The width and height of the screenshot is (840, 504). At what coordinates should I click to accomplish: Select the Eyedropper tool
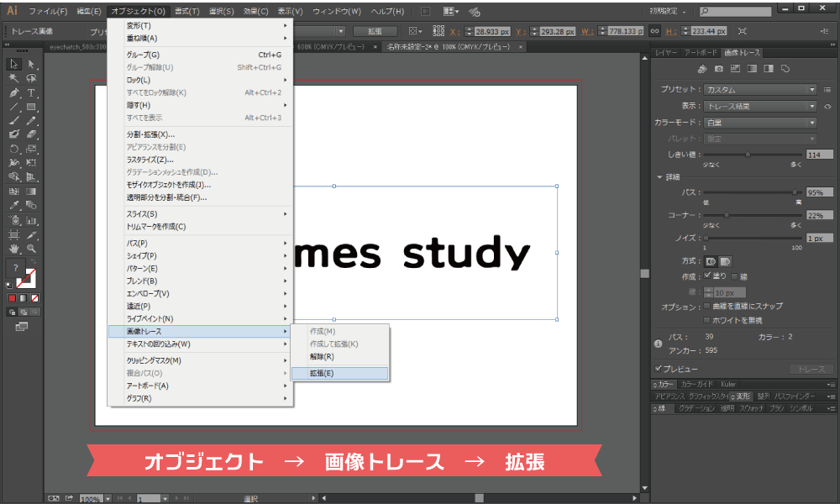point(14,205)
